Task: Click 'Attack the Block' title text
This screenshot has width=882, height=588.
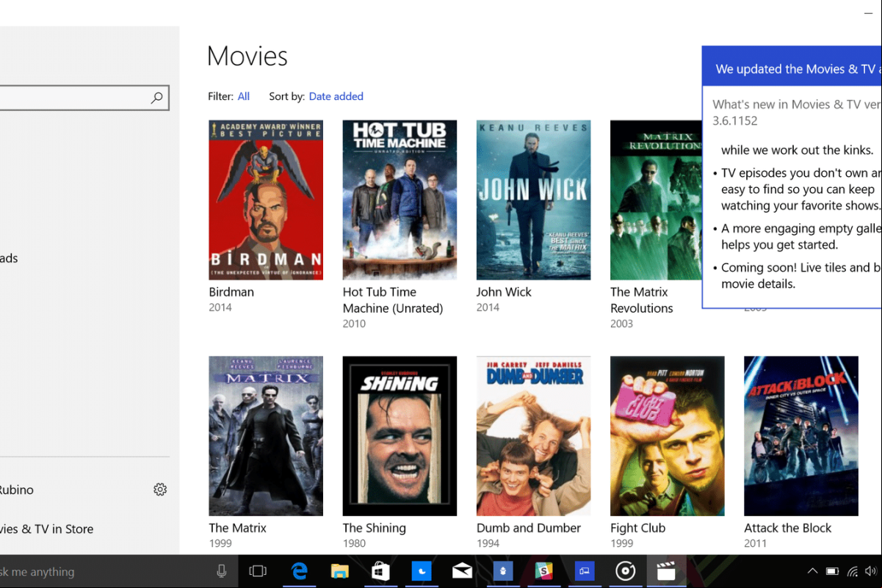Action: tap(788, 528)
